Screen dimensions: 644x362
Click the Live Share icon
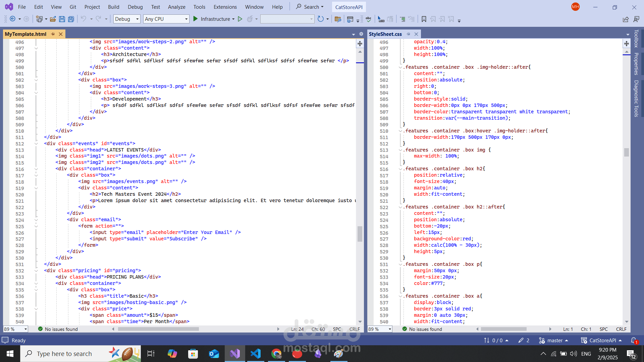[626, 19]
